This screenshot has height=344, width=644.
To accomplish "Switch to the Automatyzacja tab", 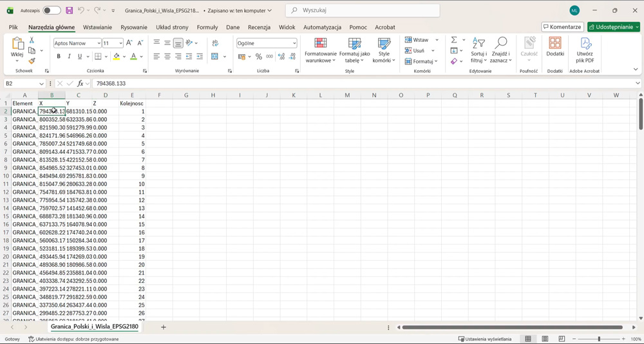I will pyautogui.click(x=323, y=27).
